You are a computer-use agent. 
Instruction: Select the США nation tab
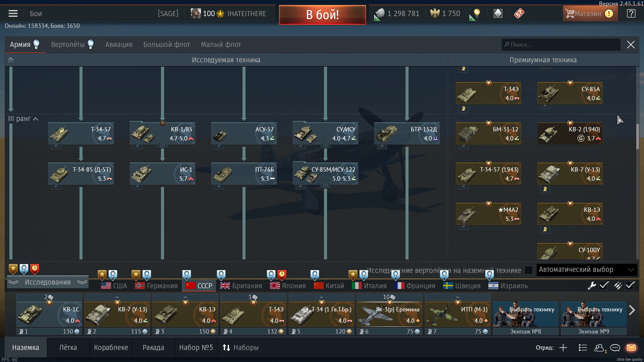(x=114, y=286)
